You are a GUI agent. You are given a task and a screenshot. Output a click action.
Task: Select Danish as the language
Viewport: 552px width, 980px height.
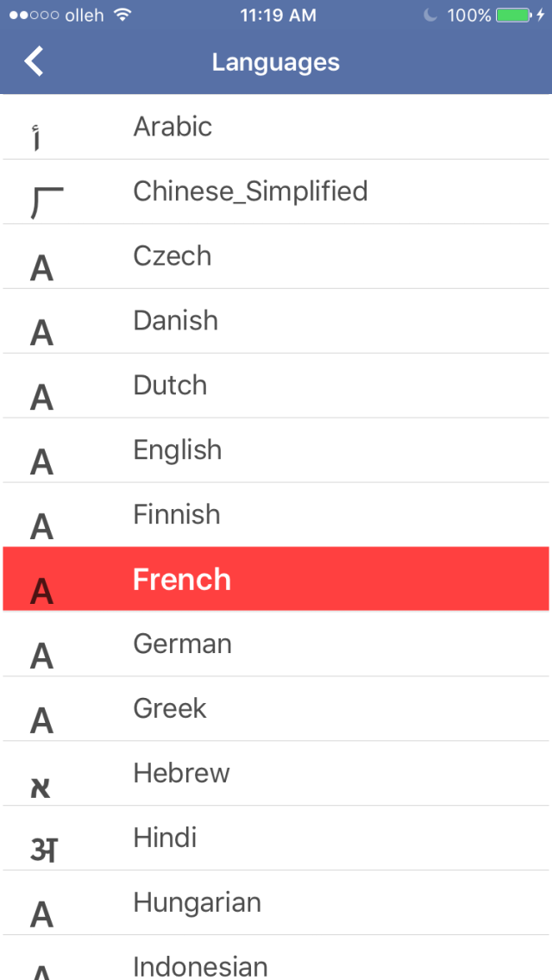coord(175,321)
